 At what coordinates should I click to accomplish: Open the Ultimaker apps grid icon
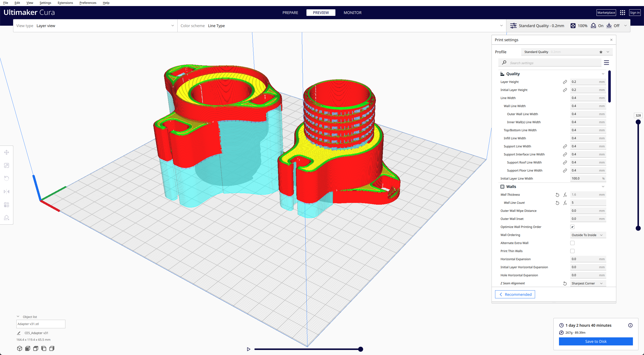tap(623, 13)
